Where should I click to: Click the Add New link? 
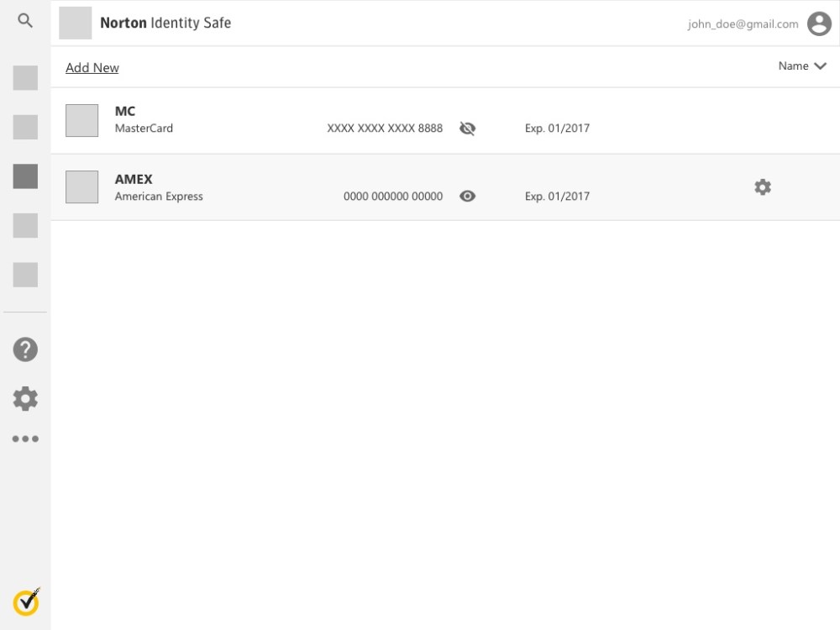pos(92,68)
